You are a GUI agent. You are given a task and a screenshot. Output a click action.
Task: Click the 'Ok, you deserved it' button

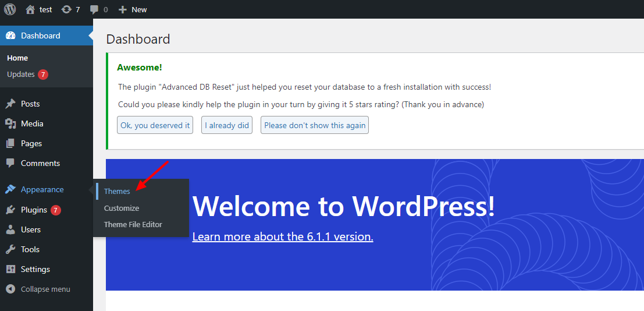pos(155,125)
